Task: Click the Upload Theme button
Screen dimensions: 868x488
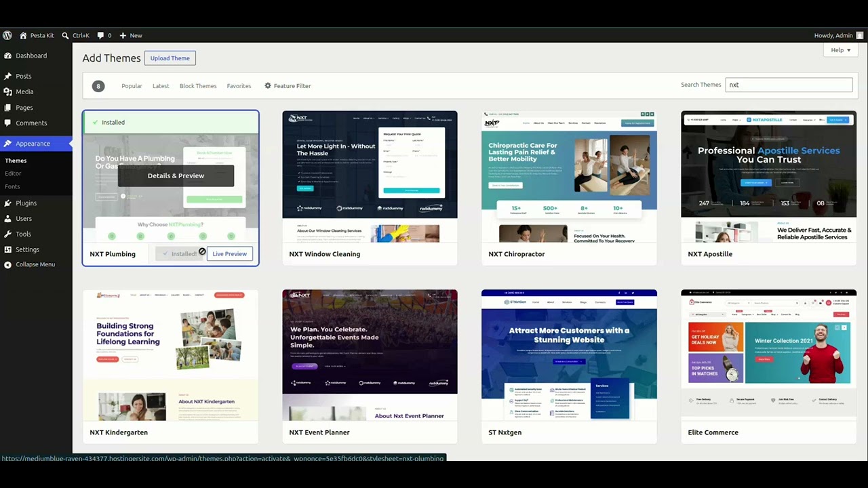Action: coord(170,58)
